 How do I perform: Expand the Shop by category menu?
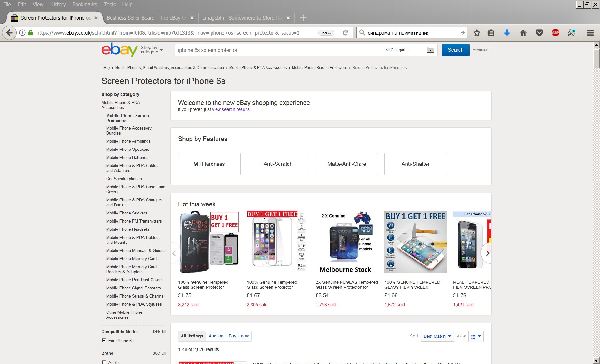pos(152,50)
